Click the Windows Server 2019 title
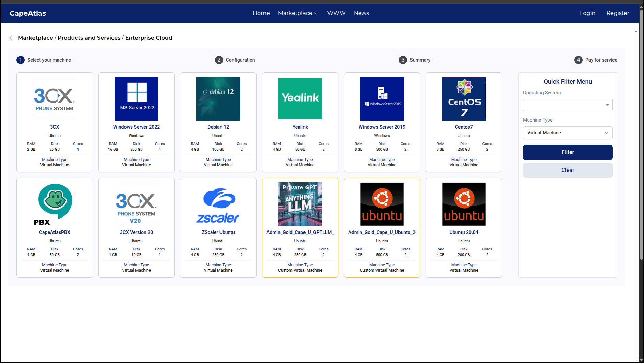Viewport: 644px width, 363px height. tap(382, 127)
